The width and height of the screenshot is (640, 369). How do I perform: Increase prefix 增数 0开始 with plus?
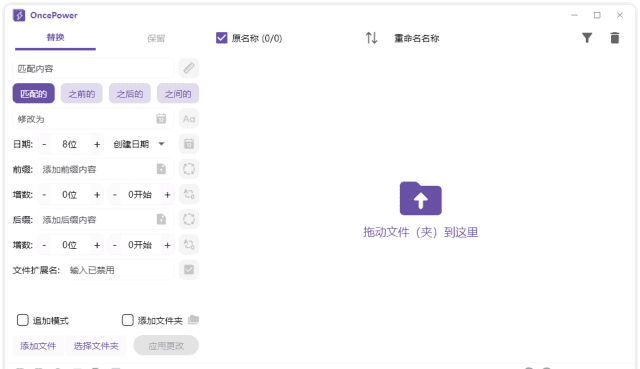[x=167, y=195]
